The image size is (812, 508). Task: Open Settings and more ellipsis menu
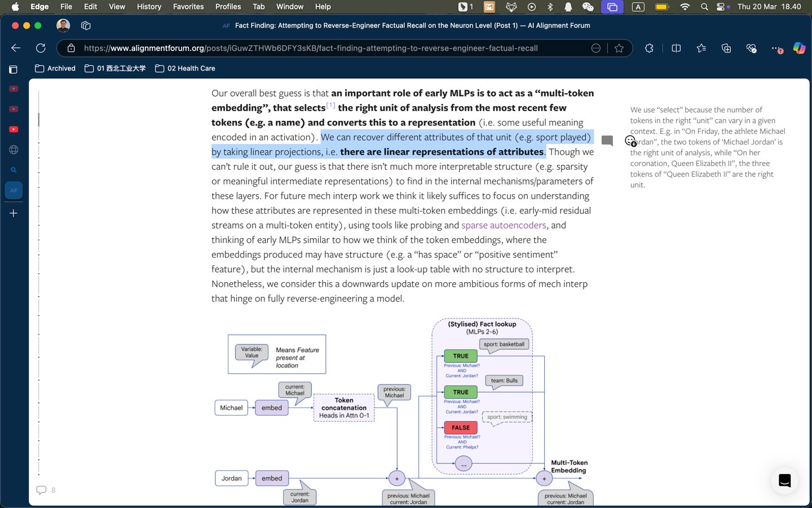776,48
